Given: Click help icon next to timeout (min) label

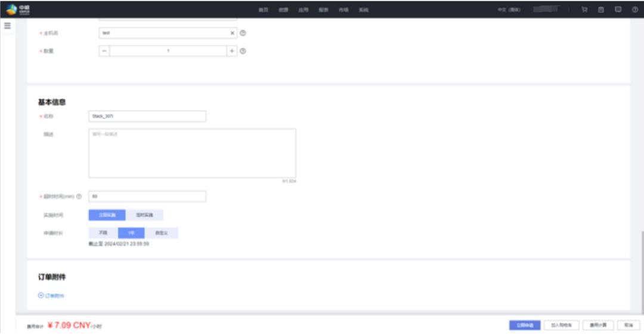Looking at the screenshot, I should [x=79, y=197].
